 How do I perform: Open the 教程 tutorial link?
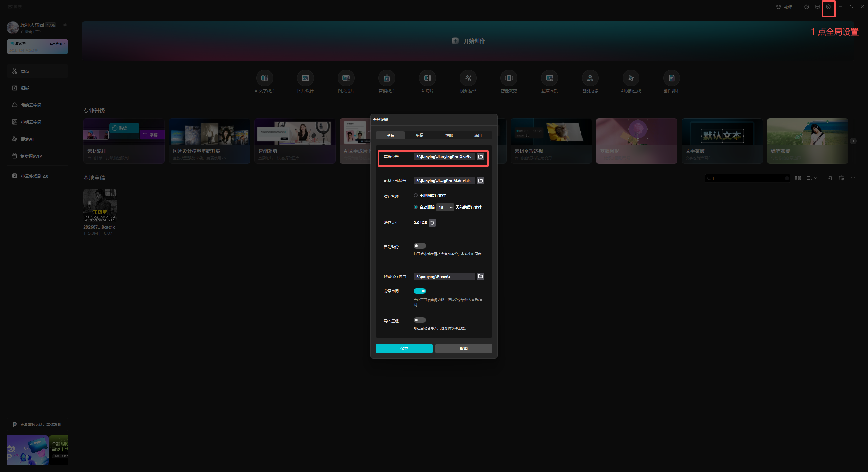point(784,7)
